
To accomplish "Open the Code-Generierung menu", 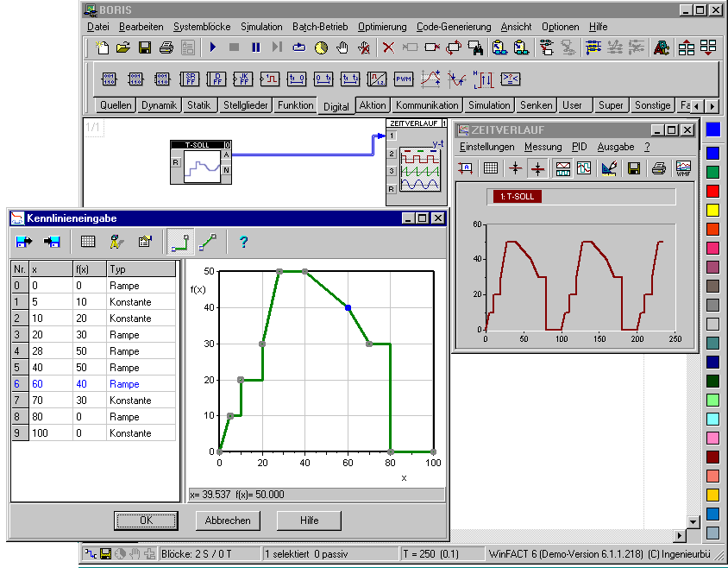I will [454, 27].
